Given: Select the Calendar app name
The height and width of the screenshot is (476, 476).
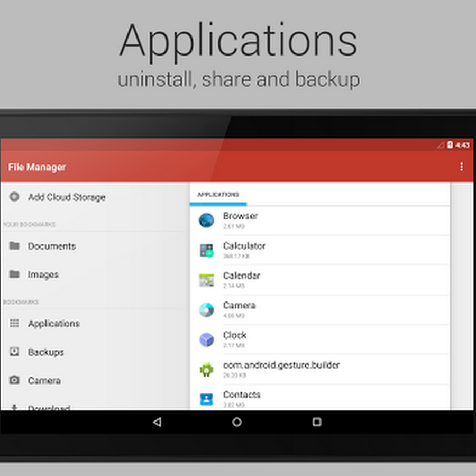Looking at the screenshot, I should 241,276.
